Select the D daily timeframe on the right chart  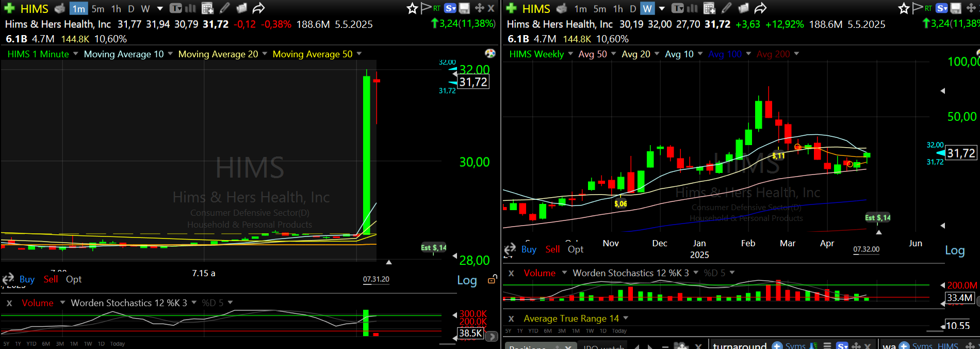point(633,9)
